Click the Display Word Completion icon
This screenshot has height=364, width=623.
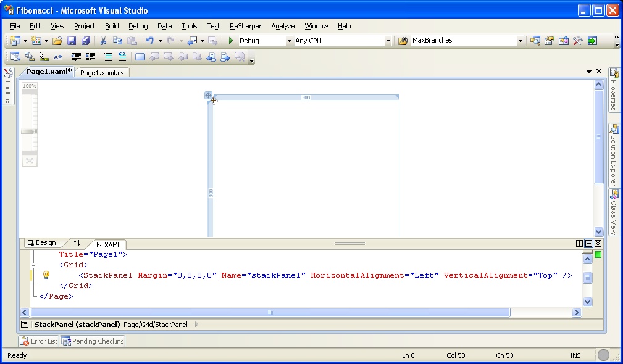click(58, 57)
